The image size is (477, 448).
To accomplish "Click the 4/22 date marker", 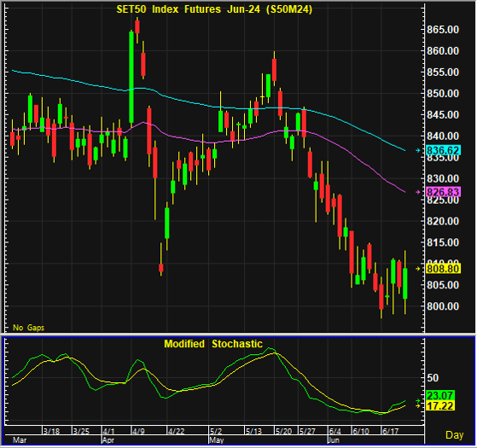I will coord(177,431).
